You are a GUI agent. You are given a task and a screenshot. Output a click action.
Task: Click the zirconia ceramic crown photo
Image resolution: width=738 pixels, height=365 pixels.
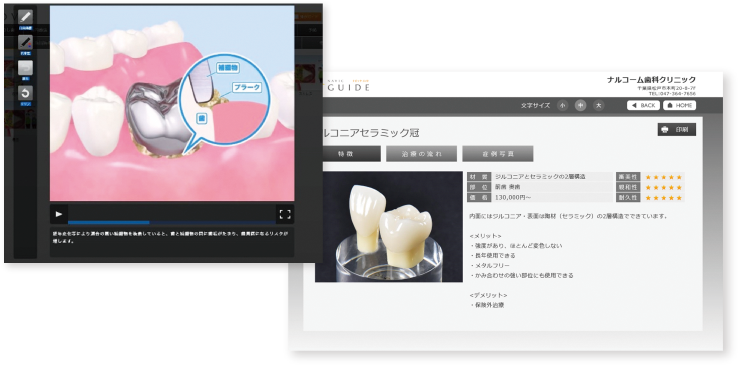click(x=389, y=227)
